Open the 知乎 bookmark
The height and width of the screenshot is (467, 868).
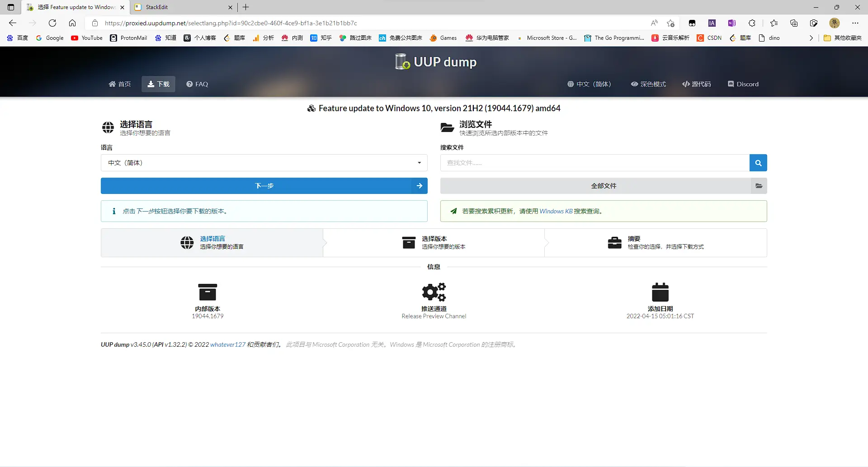(x=321, y=38)
